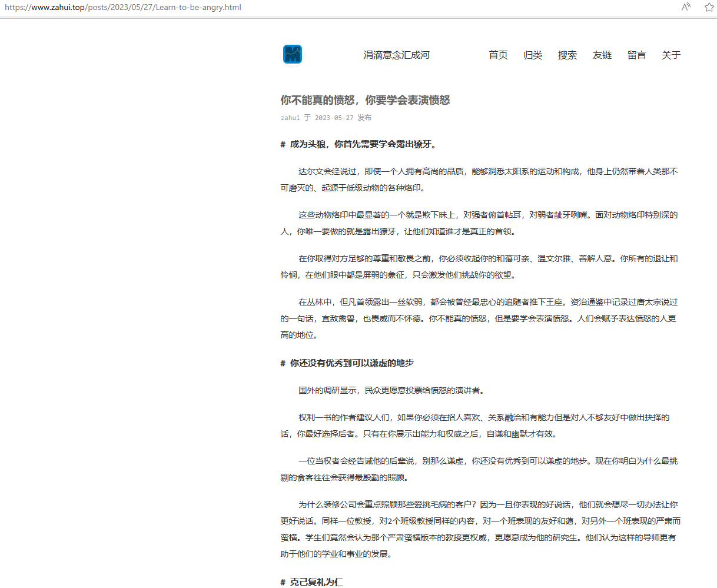The image size is (717, 588).
Task: Go to the 友链 page
Action: (602, 55)
